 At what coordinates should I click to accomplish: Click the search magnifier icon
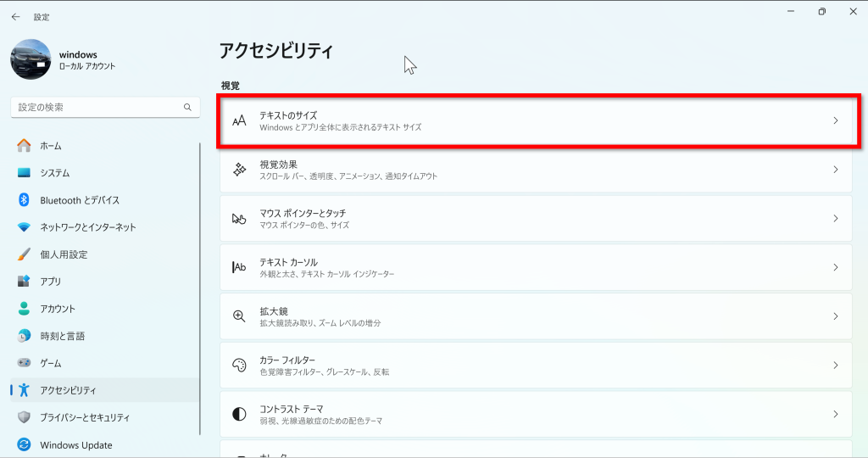pyautogui.click(x=187, y=108)
